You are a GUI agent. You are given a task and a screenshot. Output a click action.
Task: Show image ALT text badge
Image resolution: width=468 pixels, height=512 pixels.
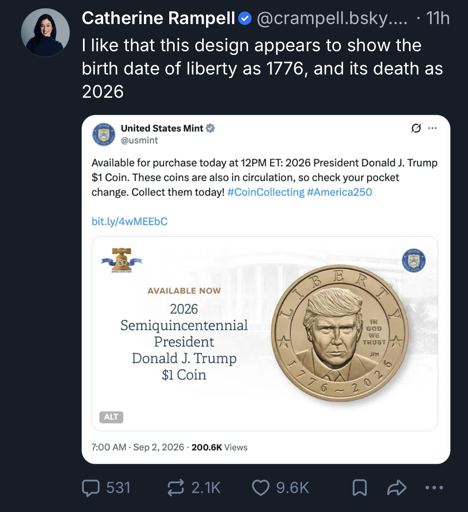[x=111, y=417]
